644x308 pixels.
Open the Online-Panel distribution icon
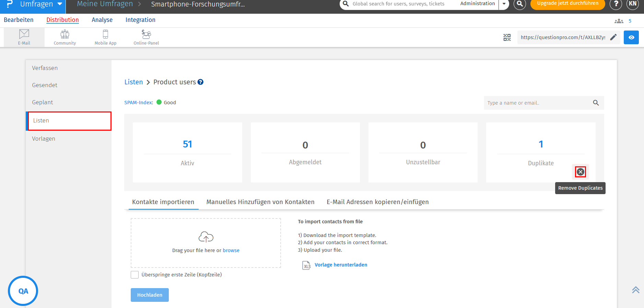point(146,37)
